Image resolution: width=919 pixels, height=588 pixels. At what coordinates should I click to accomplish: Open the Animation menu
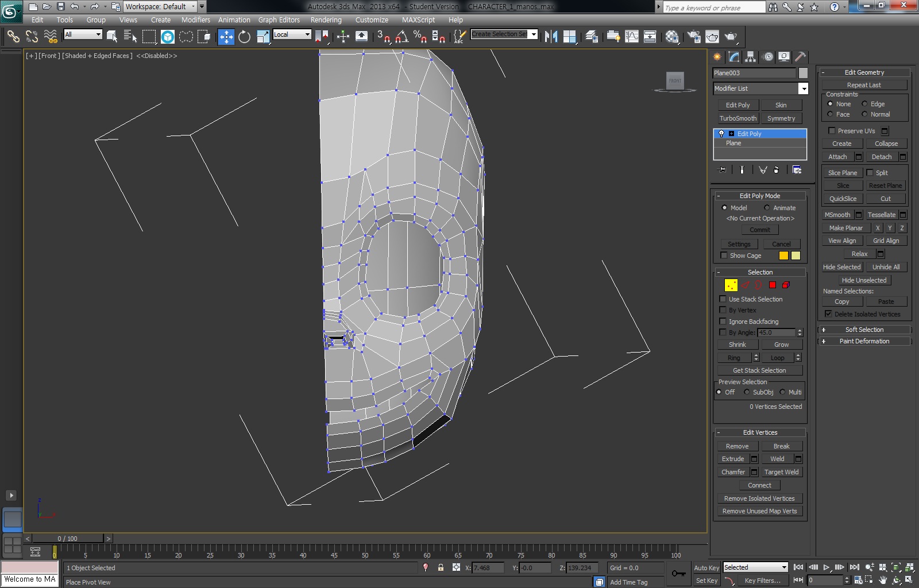[x=234, y=20]
